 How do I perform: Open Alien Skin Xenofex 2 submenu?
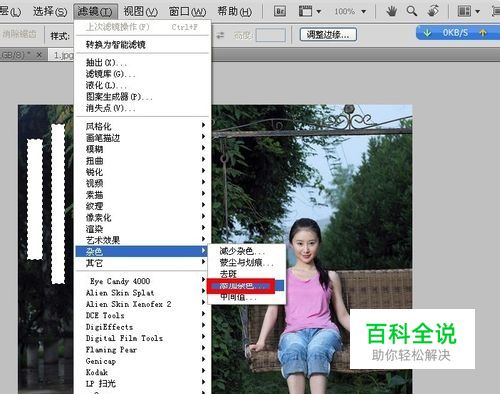click(143, 304)
